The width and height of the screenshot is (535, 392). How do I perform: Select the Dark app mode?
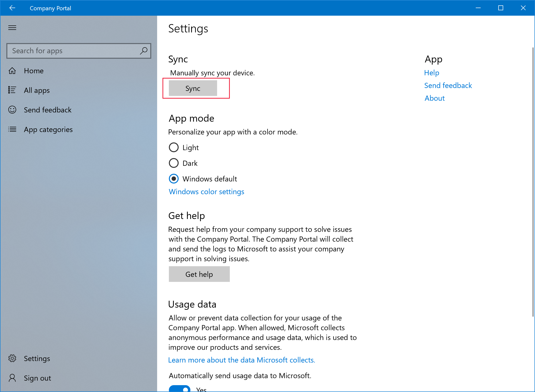point(174,163)
